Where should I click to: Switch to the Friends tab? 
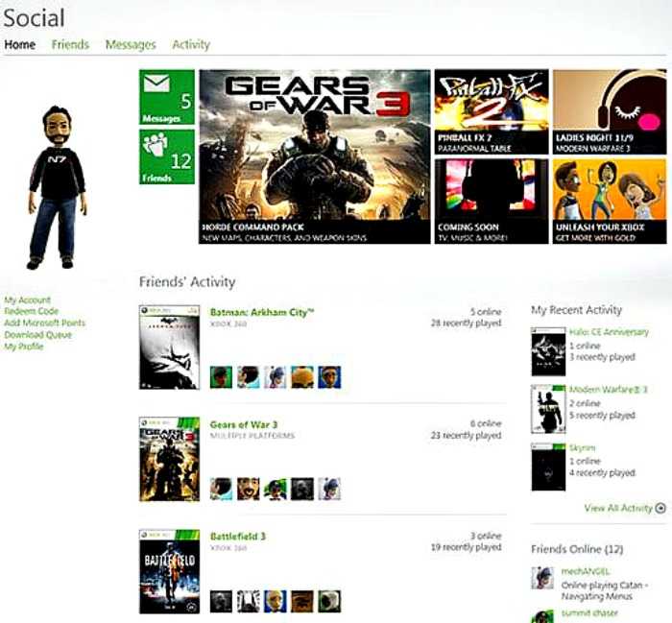pyautogui.click(x=70, y=44)
